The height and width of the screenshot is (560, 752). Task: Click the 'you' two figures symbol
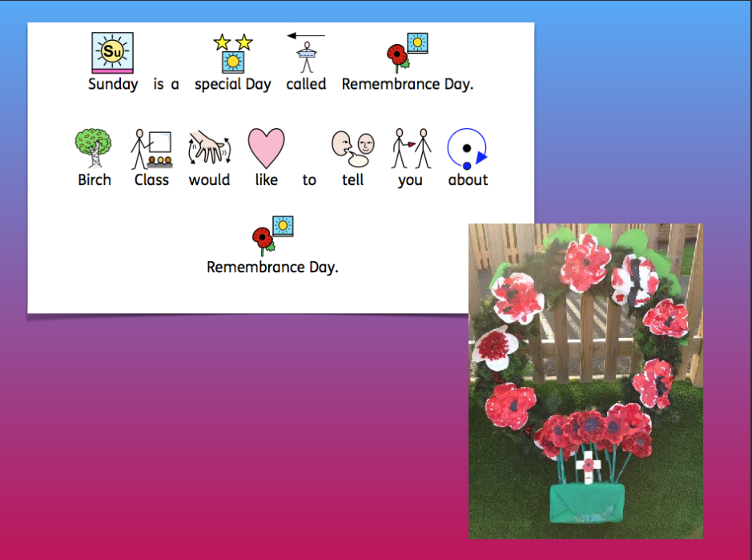[411, 148]
